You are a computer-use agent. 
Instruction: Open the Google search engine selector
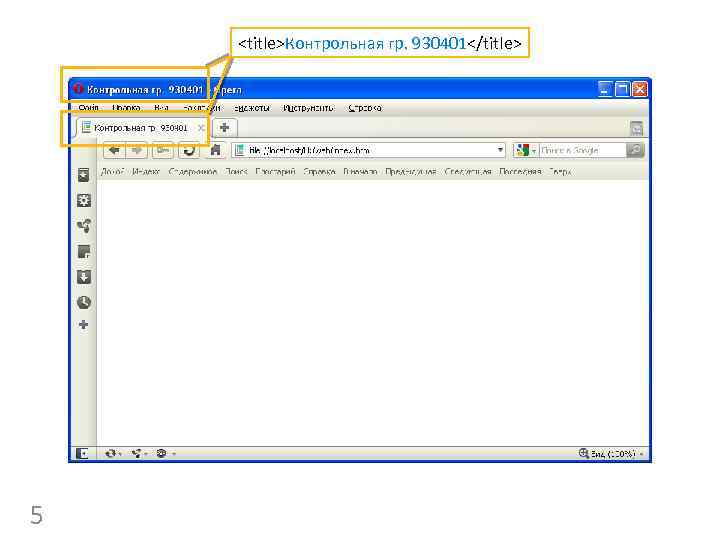[x=526, y=150]
